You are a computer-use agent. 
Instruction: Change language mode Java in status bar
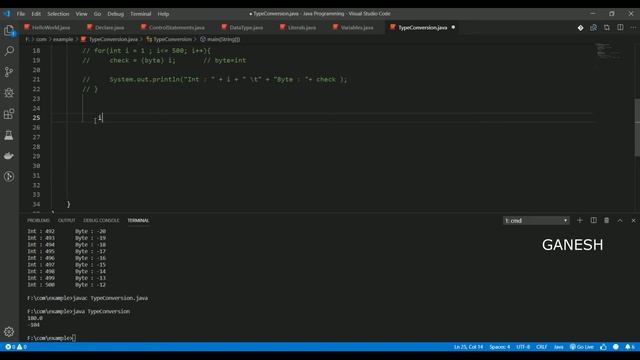(558, 347)
